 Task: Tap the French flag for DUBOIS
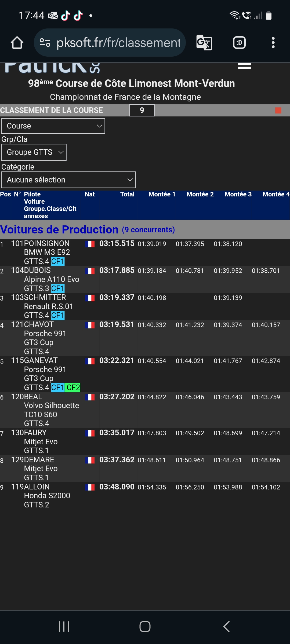coord(90,271)
